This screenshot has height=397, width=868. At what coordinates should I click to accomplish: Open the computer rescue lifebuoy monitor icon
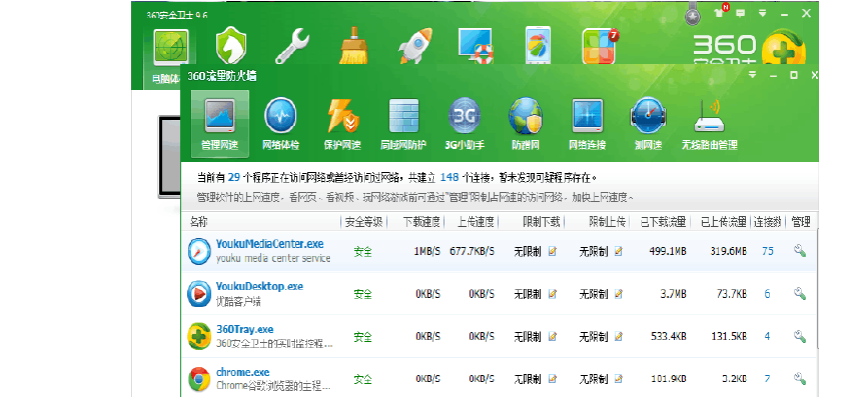tap(475, 46)
